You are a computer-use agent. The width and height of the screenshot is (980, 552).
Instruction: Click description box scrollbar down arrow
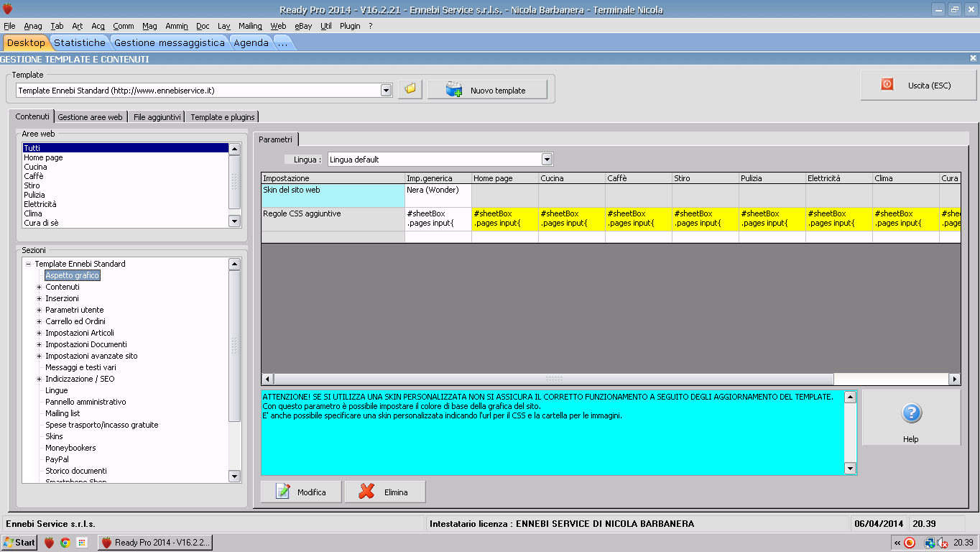[851, 469]
